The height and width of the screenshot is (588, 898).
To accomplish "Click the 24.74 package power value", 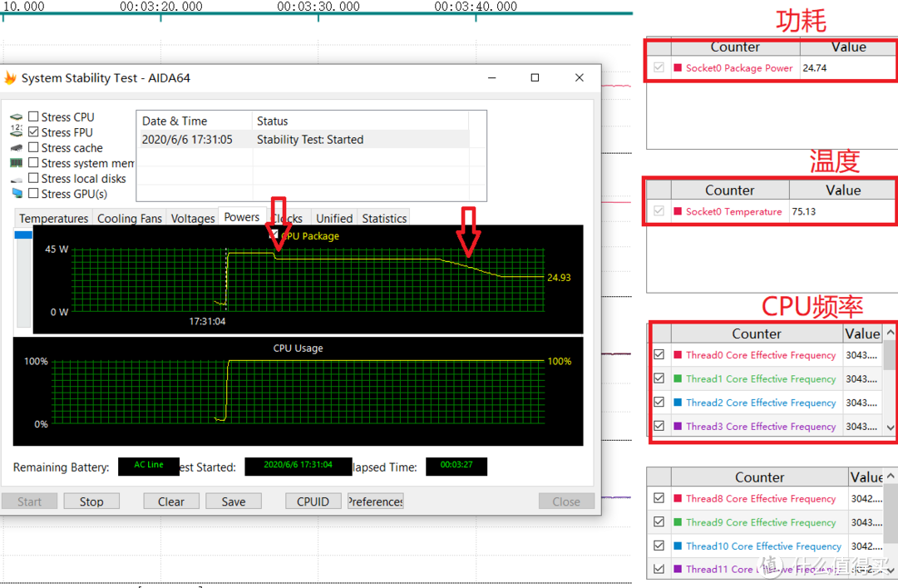I will pyautogui.click(x=814, y=67).
